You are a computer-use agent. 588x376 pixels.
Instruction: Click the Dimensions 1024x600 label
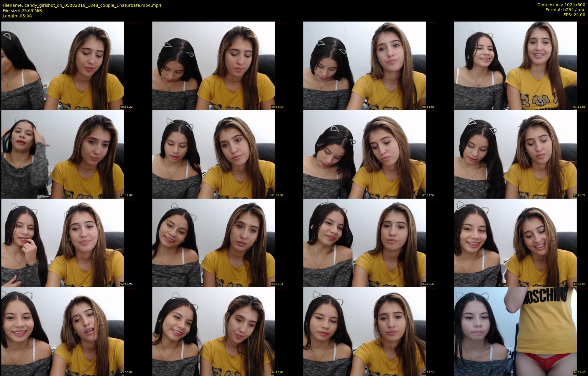(561, 5)
